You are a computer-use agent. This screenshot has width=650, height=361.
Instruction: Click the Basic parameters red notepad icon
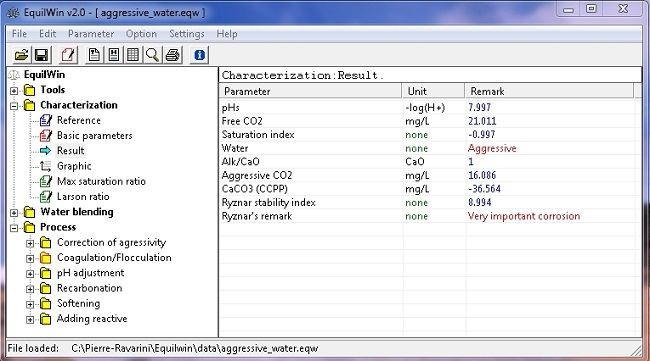pos(46,136)
